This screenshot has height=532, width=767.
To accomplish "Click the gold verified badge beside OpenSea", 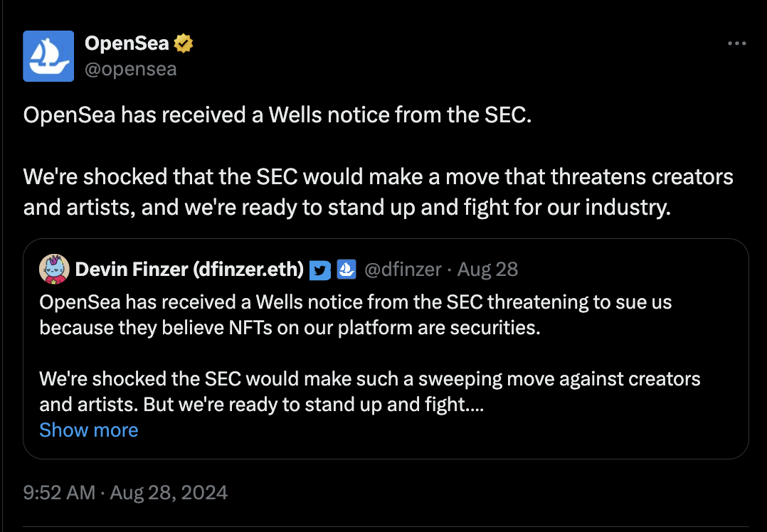I will [184, 43].
